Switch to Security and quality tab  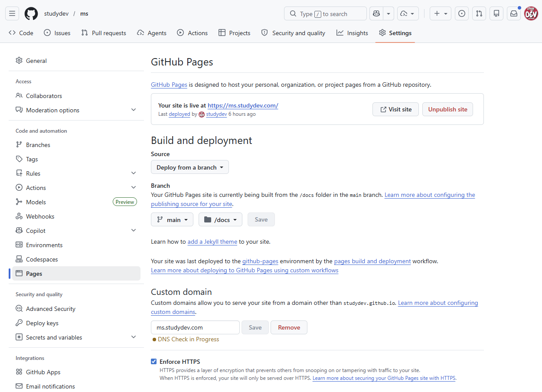coord(293,33)
